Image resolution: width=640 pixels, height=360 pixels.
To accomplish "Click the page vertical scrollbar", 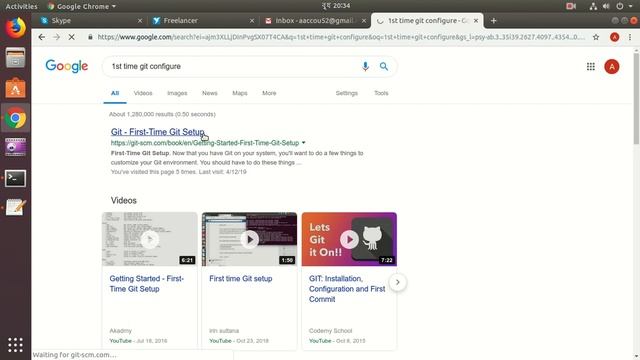I will (x=636, y=98).
